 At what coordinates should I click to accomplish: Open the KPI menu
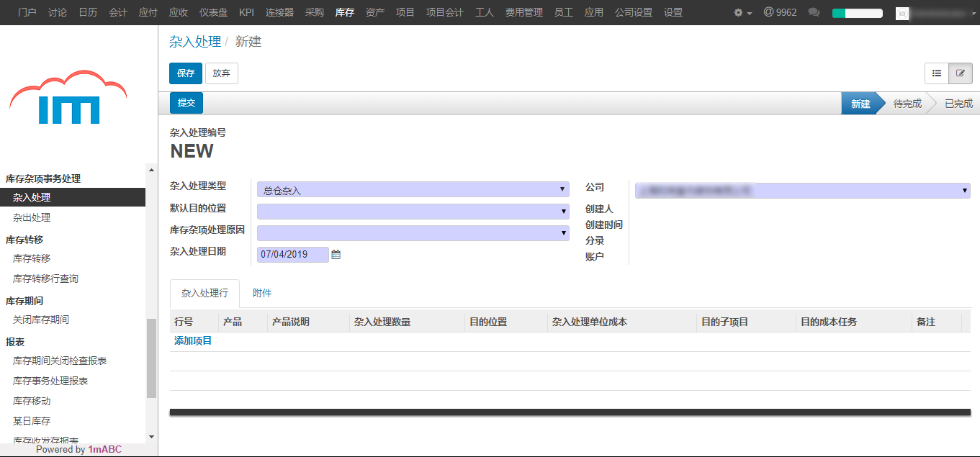click(x=247, y=12)
